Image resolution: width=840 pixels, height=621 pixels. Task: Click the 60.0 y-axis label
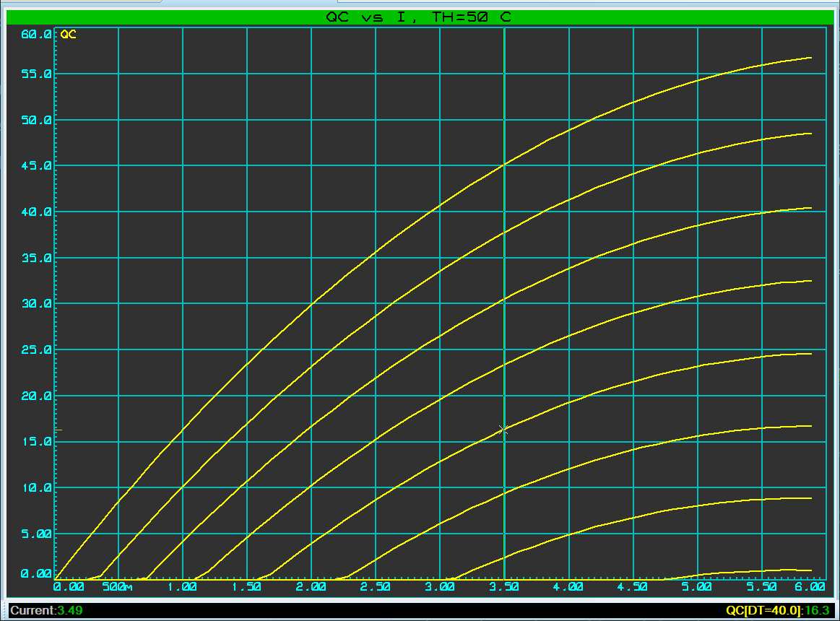click(37, 34)
